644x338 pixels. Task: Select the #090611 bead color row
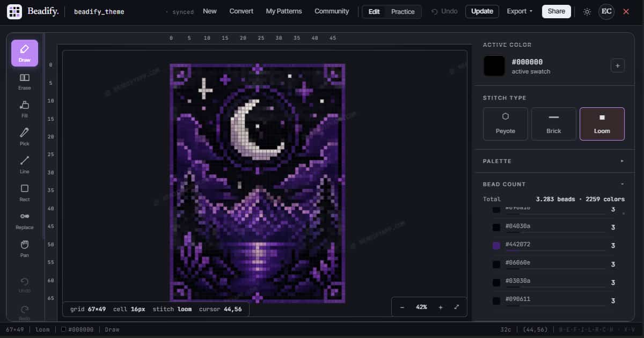click(x=554, y=300)
